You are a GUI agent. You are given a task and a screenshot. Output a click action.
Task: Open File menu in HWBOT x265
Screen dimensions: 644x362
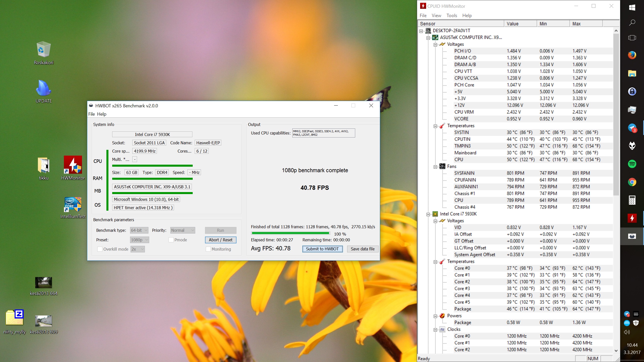pos(92,114)
